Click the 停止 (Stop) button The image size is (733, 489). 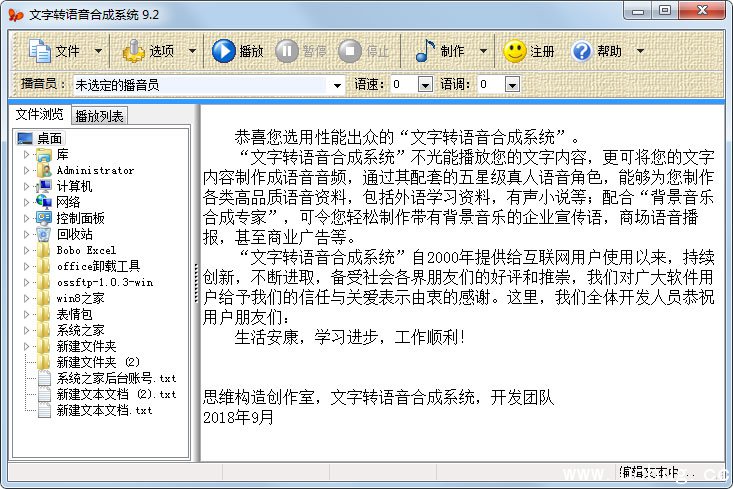350,51
